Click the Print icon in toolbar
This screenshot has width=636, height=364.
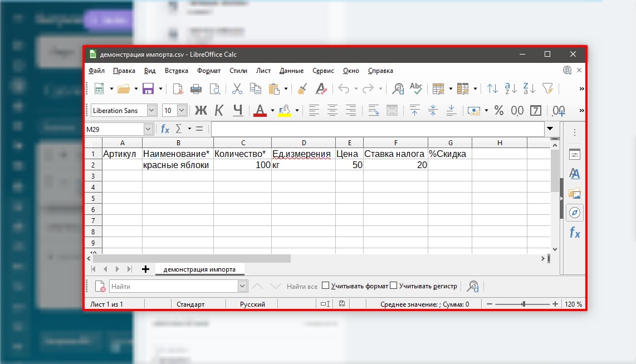196,88
